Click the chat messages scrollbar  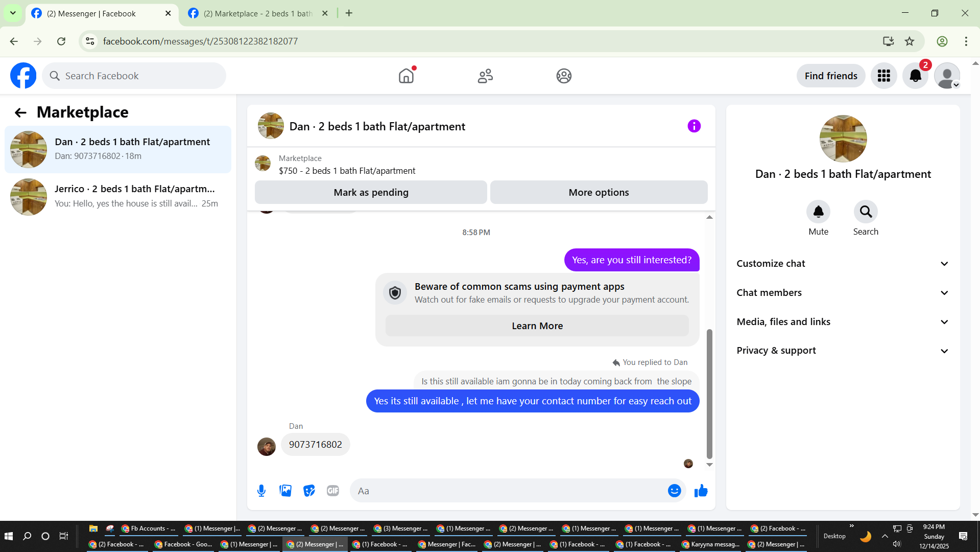click(x=709, y=394)
